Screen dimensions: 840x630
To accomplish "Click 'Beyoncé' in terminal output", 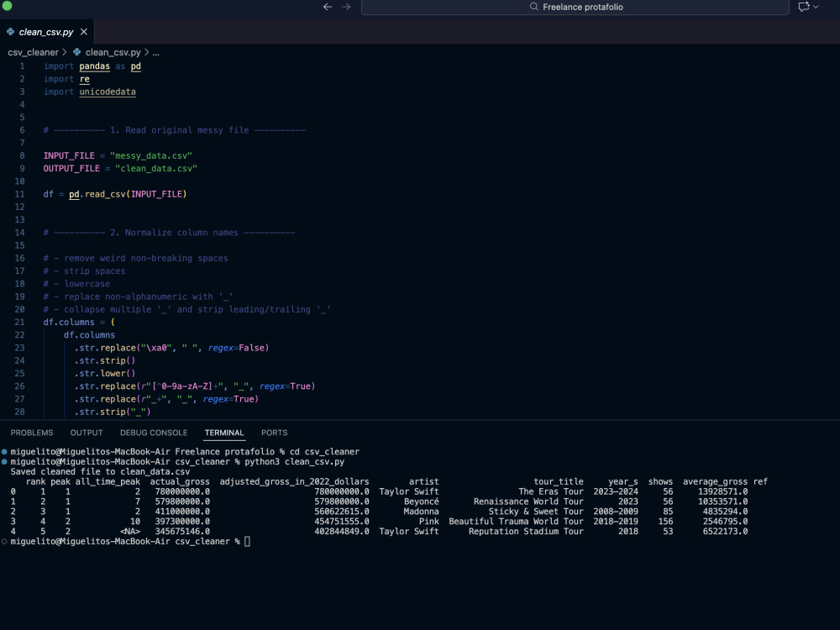I will [x=421, y=502].
